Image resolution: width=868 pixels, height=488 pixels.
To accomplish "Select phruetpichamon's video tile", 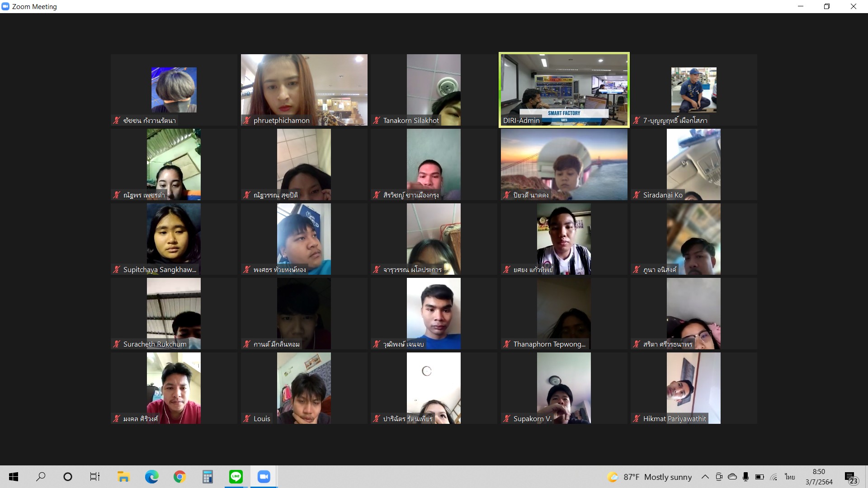I will point(304,90).
